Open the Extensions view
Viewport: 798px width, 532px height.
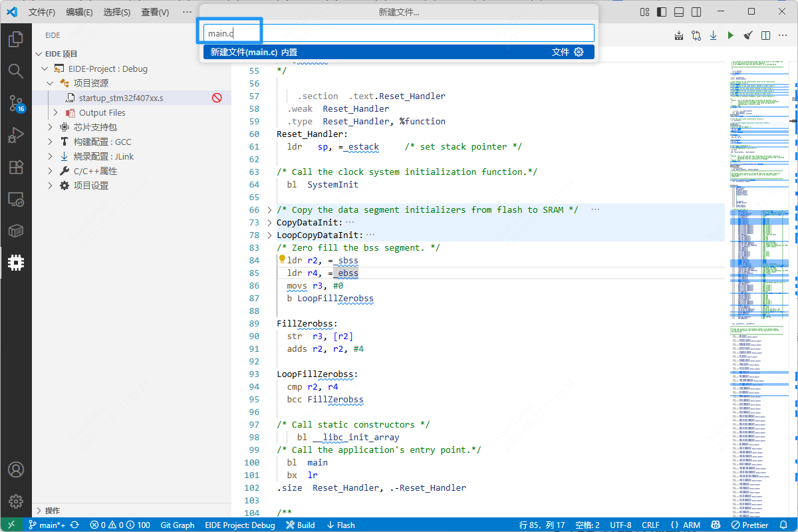click(x=16, y=167)
